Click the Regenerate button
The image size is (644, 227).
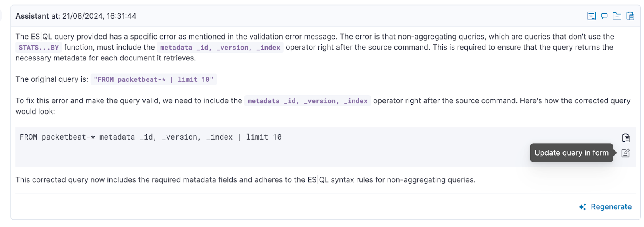605,207
